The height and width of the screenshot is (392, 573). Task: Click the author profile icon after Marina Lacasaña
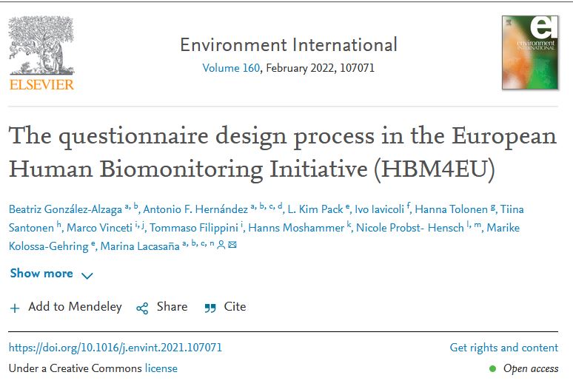tap(221, 246)
